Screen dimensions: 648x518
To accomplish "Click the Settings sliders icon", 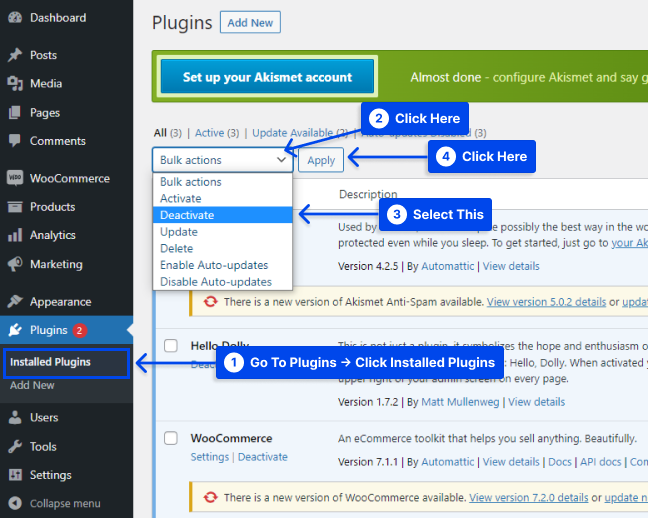I will [15, 475].
